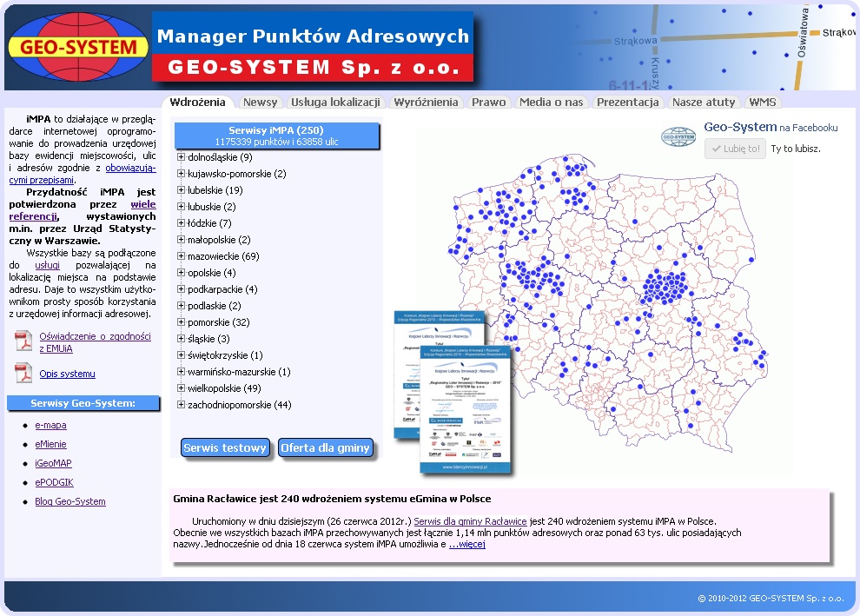The height and width of the screenshot is (616, 860).
Task: Click the GEO-SYSTEM globe logo
Action: coord(78,47)
